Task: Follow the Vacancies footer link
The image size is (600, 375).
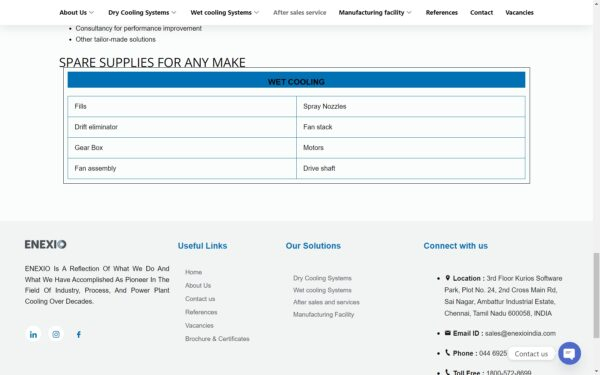Action: click(199, 326)
